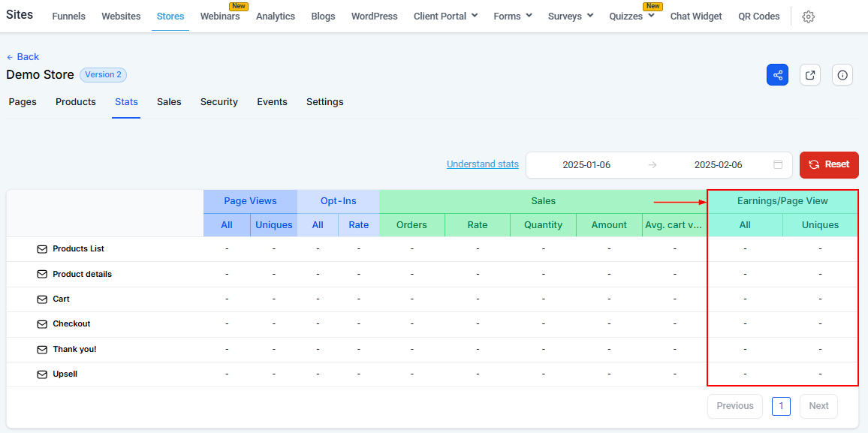Open the Analytics section
The image size is (868, 433).
276,16
